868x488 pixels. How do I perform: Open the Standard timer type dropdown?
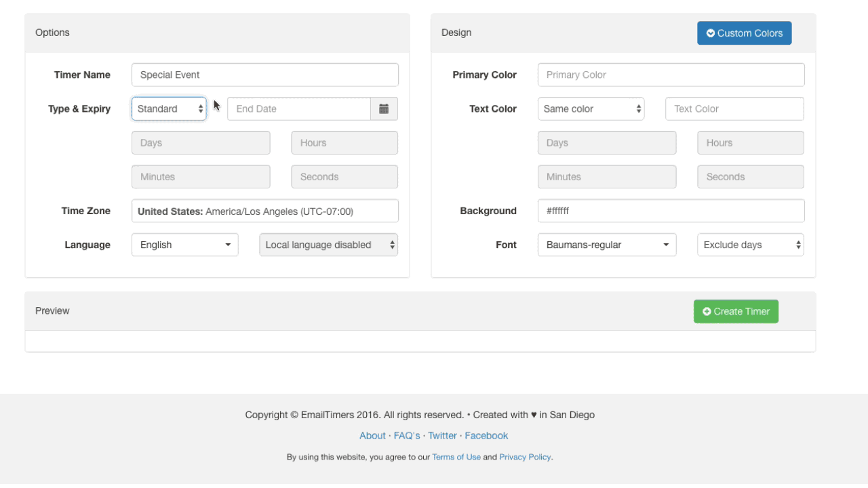pos(169,108)
